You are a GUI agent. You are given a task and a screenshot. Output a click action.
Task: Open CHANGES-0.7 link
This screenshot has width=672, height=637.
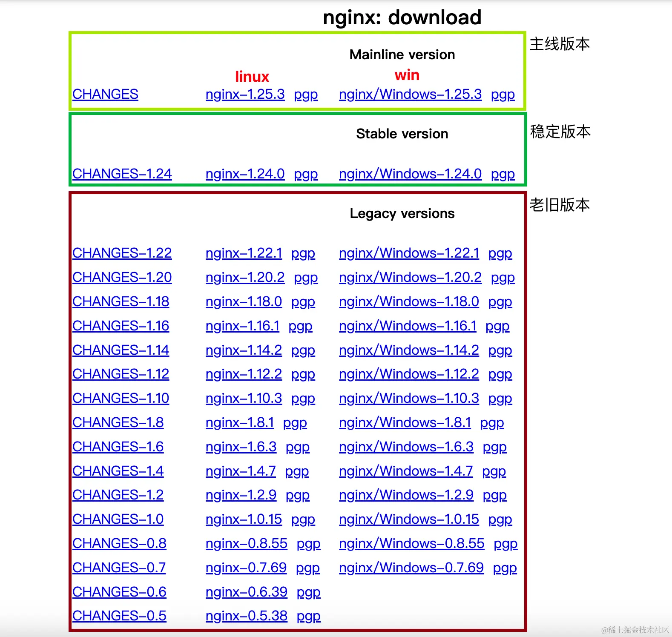click(x=119, y=568)
